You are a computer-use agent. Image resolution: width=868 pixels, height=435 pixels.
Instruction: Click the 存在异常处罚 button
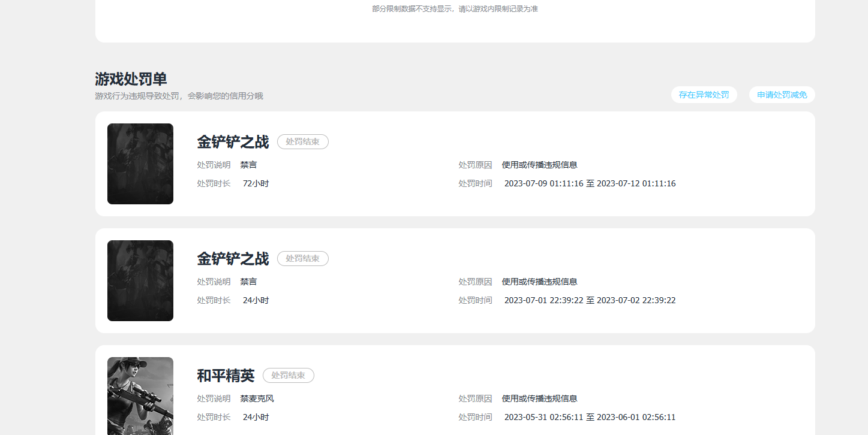[x=704, y=95]
